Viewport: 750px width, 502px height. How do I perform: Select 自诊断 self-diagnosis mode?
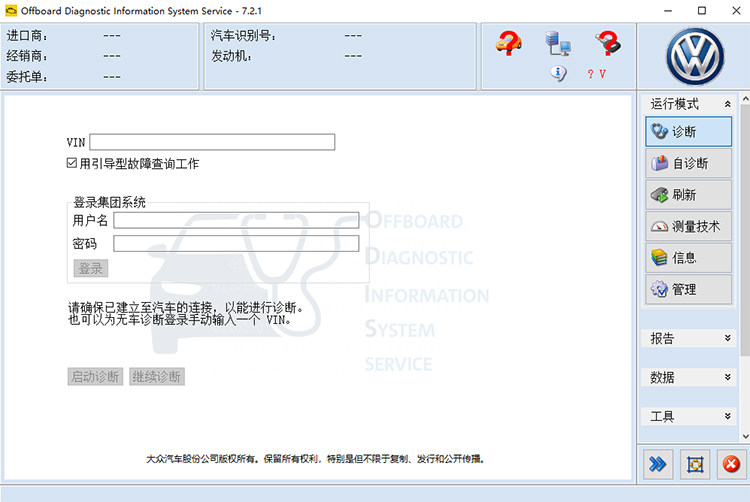click(x=688, y=163)
